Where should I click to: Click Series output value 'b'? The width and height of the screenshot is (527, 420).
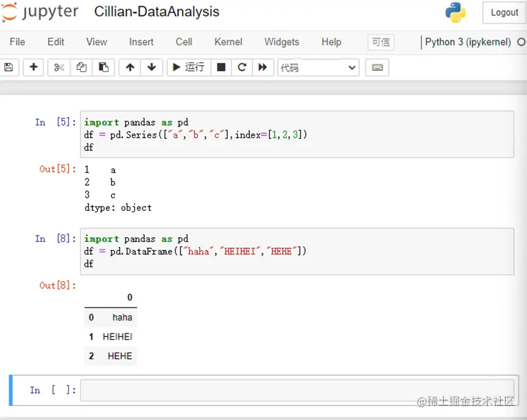pyautogui.click(x=113, y=182)
